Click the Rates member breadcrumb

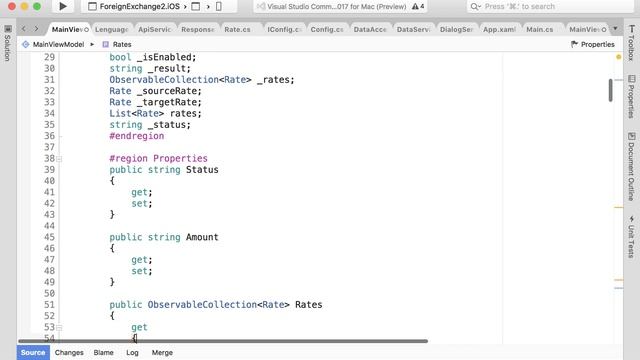click(x=122, y=44)
